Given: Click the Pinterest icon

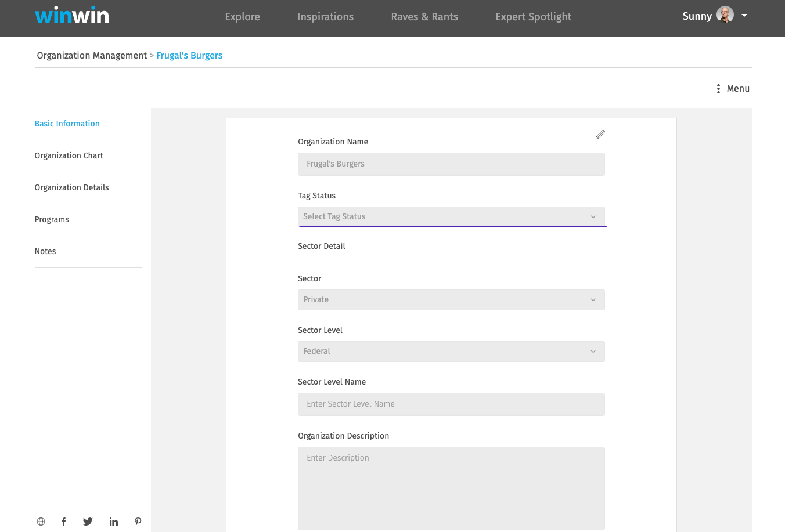Looking at the screenshot, I should [138, 521].
